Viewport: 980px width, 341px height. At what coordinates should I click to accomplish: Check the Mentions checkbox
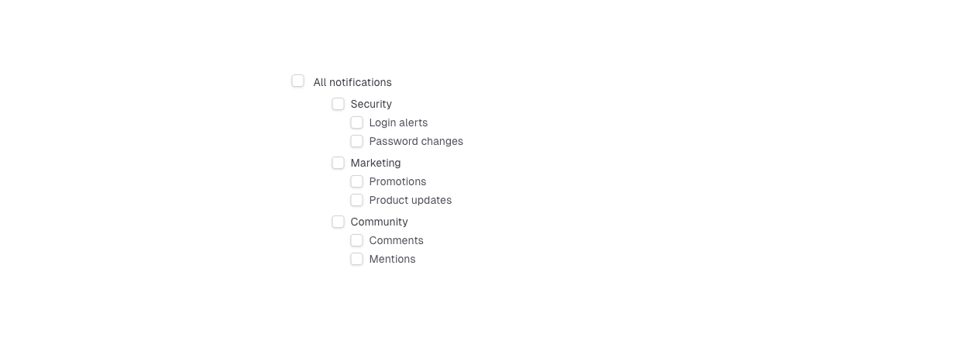point(357,259)
